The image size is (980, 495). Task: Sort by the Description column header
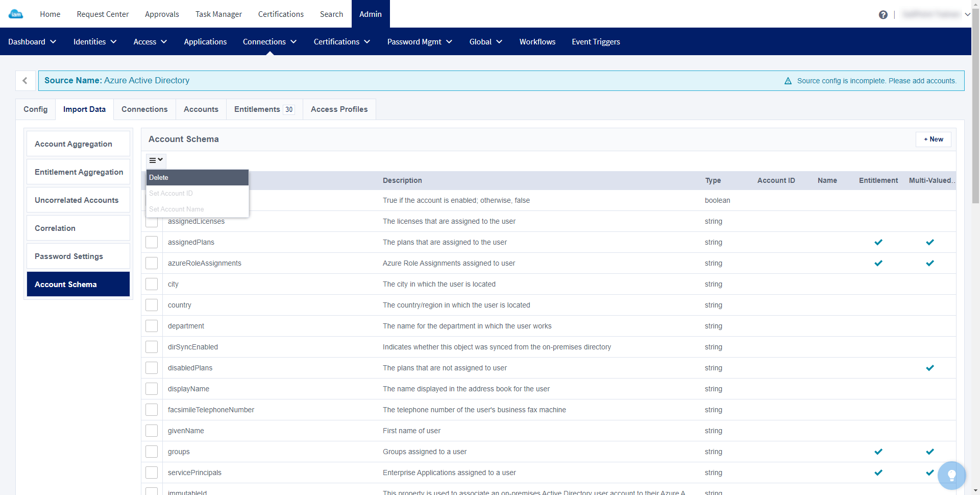click(x=402, y=180)
